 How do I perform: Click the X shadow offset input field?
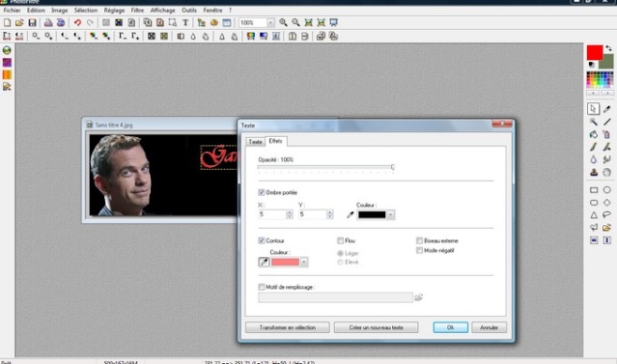[272, 214]
